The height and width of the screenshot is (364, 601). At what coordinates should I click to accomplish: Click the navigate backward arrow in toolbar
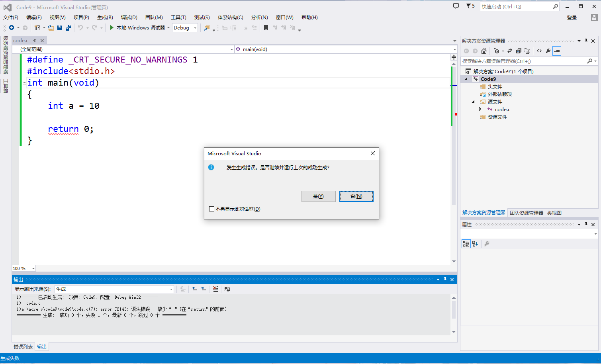click(12, 28)
